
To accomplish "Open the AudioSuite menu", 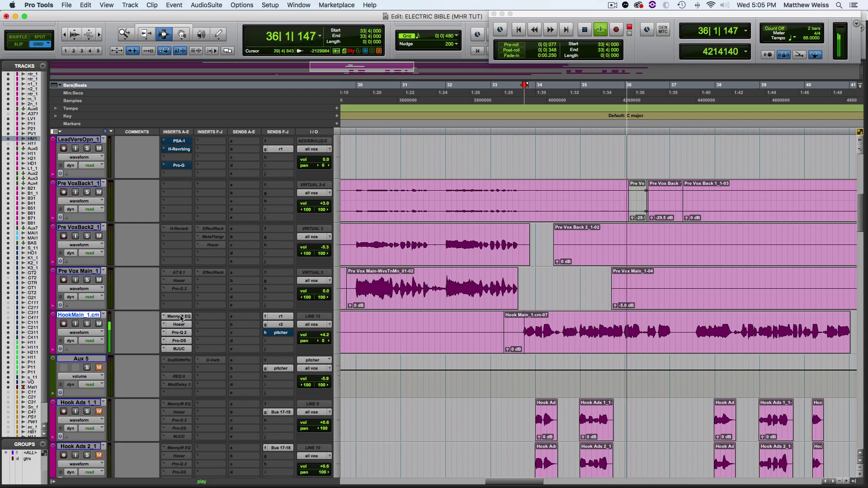I will (x=206, y=5).
